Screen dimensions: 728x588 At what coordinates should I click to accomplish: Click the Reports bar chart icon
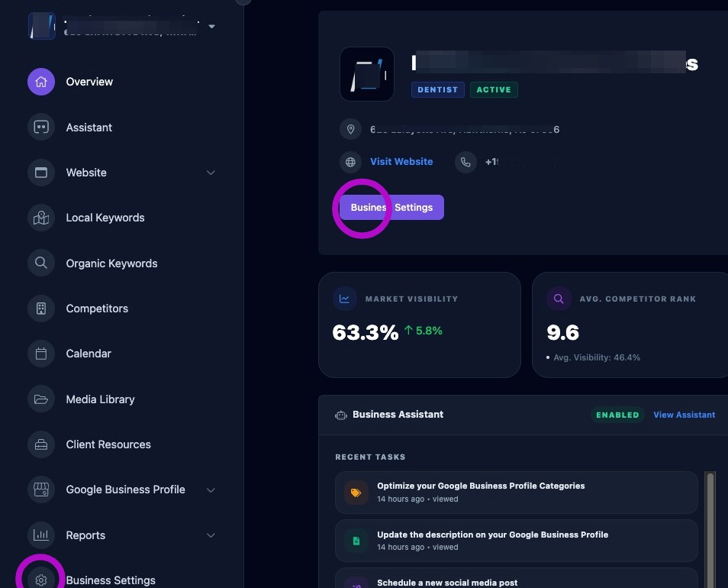pyautogui.click(x=41, y=535)
